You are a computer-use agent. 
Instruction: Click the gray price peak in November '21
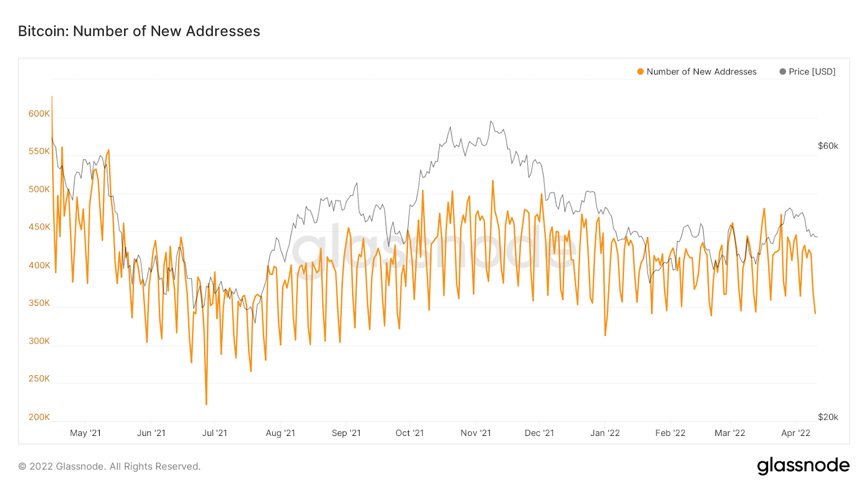click(x=490, y=121)
